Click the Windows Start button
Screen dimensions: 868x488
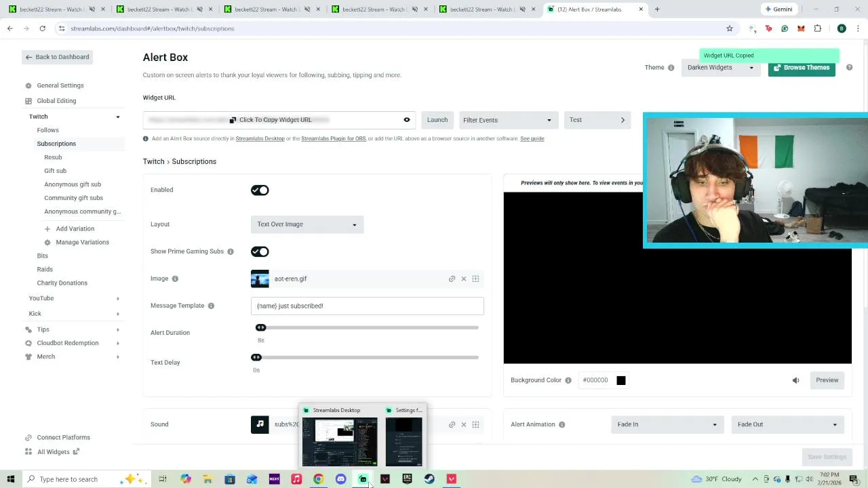(x=11, y=479)
